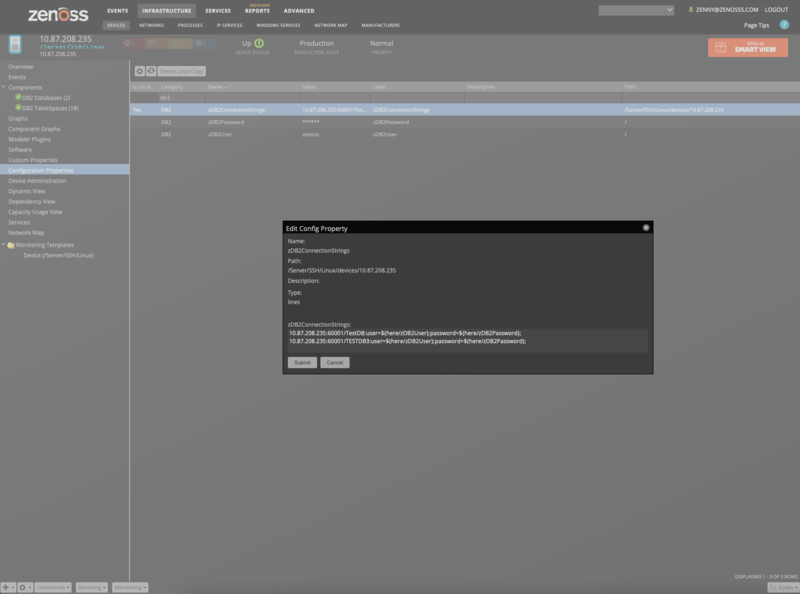Image resolution: width=800 pixels, height=594 pixels.
Task: Switch to the Windows Services sub-tab
Action: 278,25
